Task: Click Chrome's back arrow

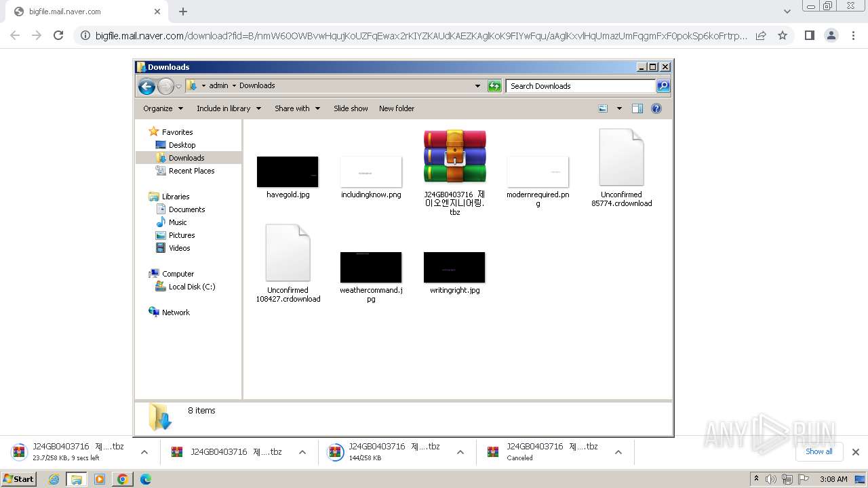Action: coord(15,35)
